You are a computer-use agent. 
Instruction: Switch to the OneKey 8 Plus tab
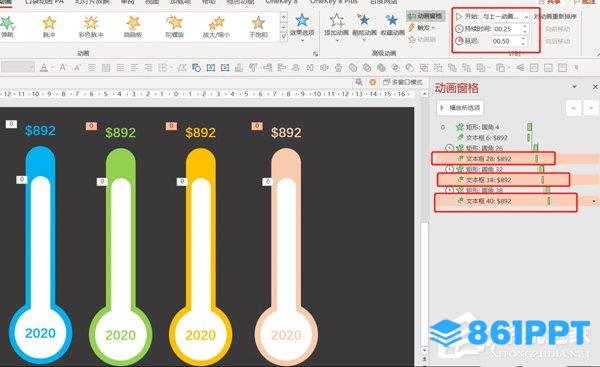point(333,2)
